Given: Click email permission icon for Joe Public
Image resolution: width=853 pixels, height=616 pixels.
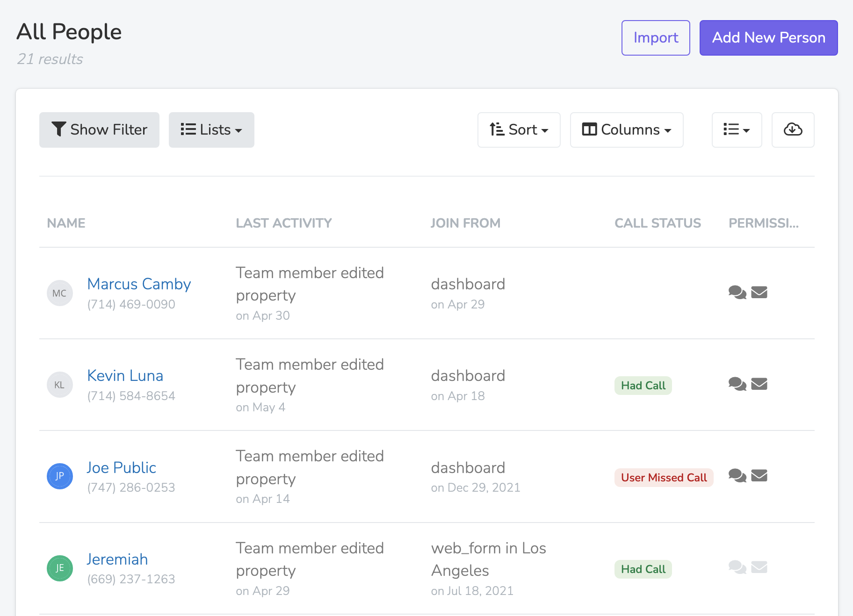Looking at the screenshot, I should [x=759, y=475].
